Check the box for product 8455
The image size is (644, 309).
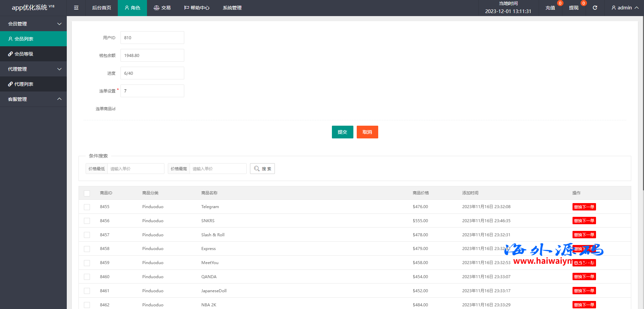click(87, 207)
